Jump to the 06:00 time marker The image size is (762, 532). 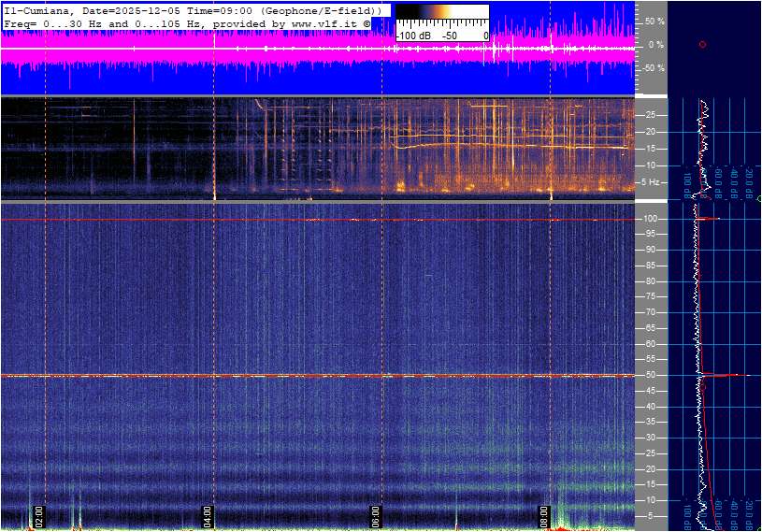click(375, 514)
